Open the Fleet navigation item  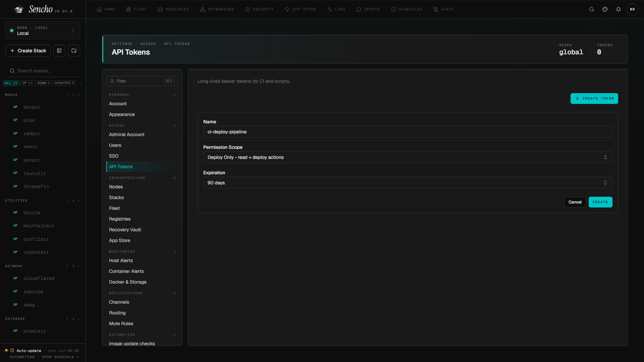pos(136,9)
